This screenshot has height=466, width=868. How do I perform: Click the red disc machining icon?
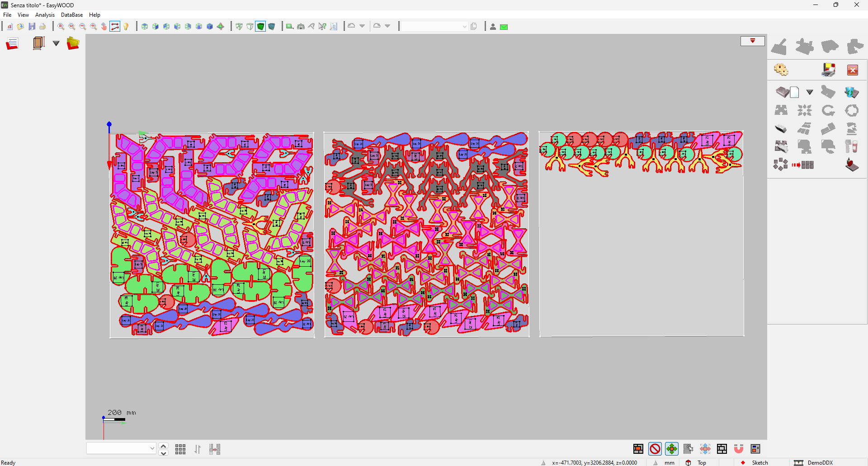[x=852, y=165]
